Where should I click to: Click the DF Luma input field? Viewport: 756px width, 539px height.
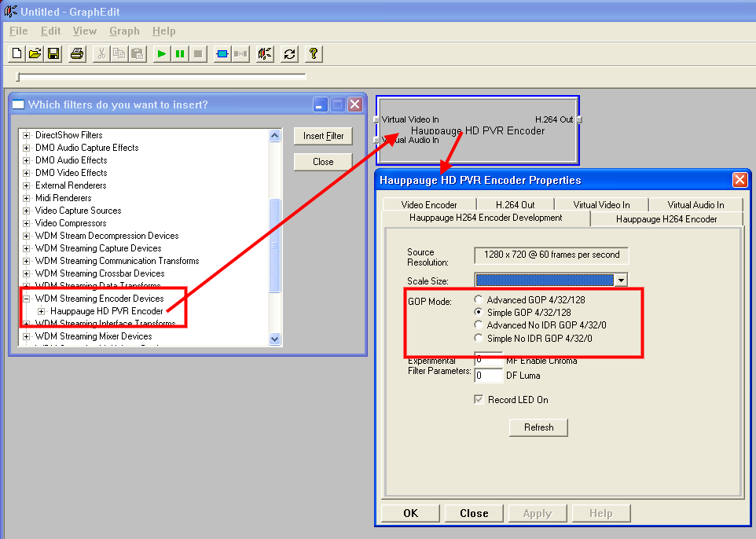click(x=489, y=375)
